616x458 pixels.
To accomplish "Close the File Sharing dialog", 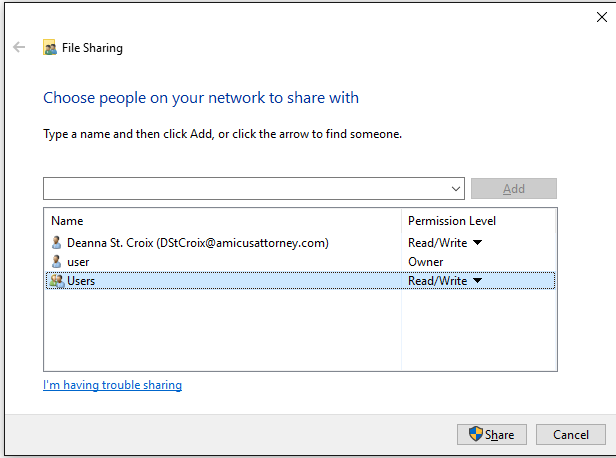I will (602, 17).
